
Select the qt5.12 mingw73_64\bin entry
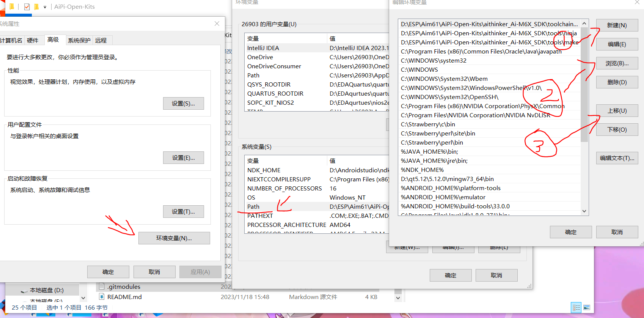click(x=489, y=179)
